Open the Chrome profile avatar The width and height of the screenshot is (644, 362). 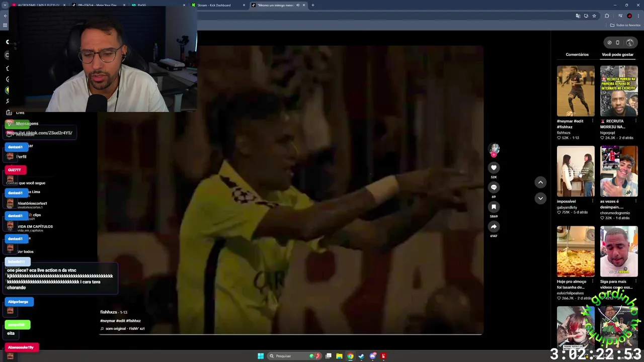629,16
